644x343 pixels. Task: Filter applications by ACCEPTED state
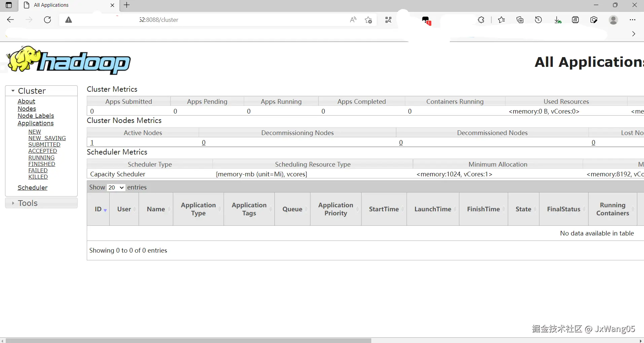tap(43, 151)
